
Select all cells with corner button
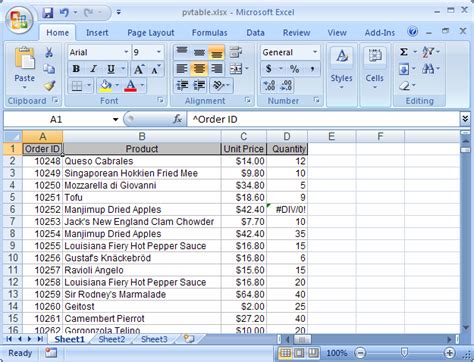[x=13, y=136]
